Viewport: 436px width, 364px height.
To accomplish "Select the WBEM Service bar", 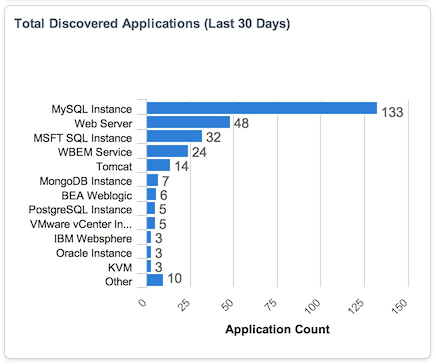I will (x=167, y=151).
